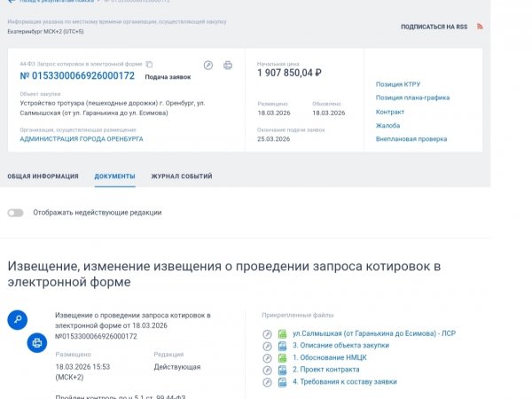Click the 'Подача заявок' status text
The height and width of the screenshot is (399, 532).
168,77
